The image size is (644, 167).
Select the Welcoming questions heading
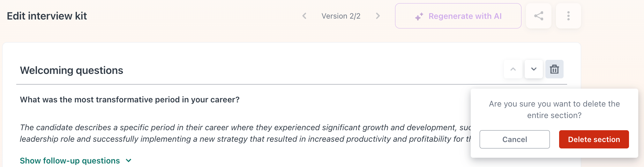coord(71,70)
